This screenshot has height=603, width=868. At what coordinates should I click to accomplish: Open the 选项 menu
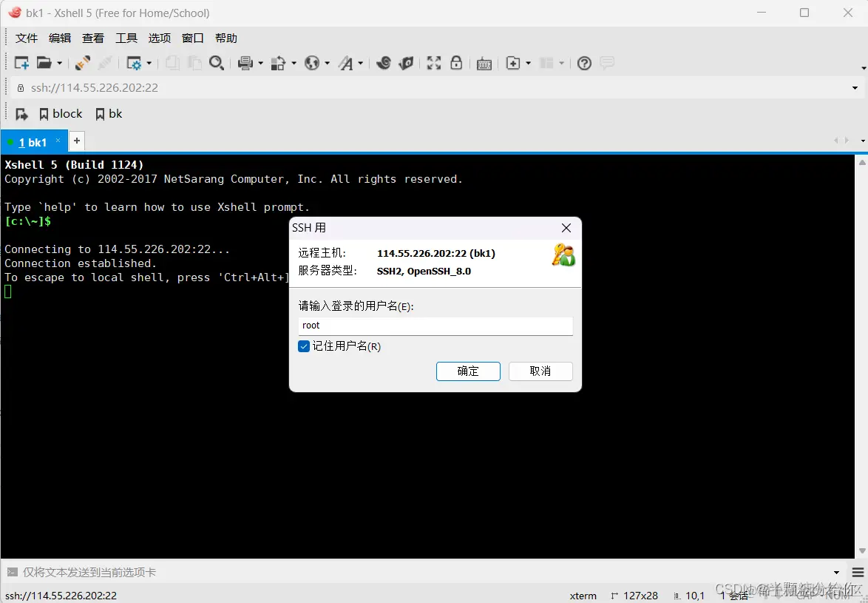click(x=160, y=38)
